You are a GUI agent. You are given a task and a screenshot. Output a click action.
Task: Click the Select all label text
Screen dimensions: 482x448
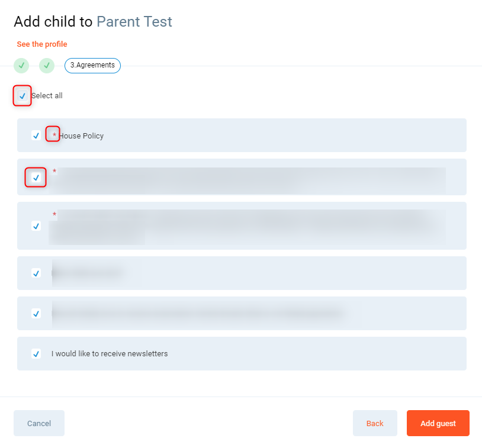(47, 96)
